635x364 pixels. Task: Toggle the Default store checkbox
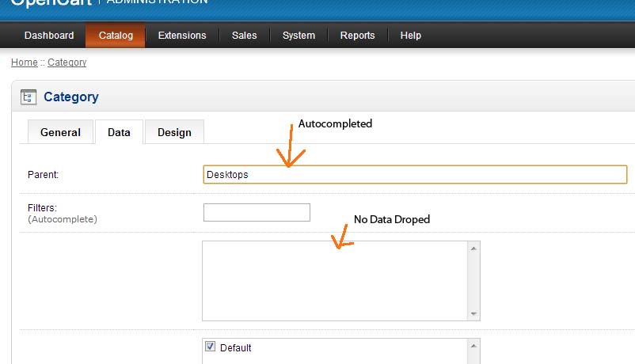point(210,347)
